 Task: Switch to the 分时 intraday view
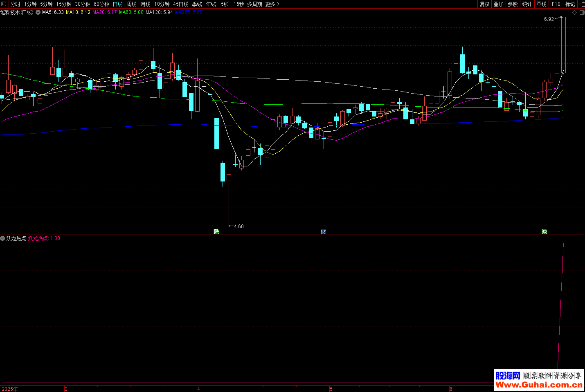(x=15, y=4)
